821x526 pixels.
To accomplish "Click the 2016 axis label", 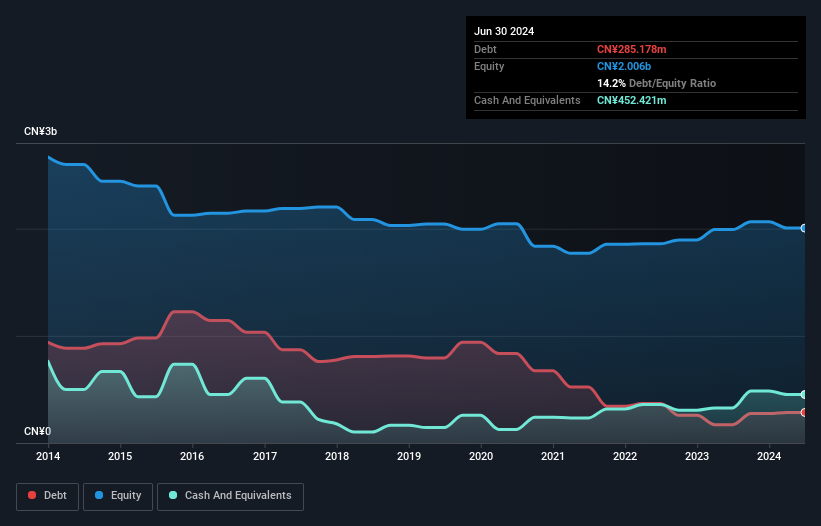I will [192, 456].
